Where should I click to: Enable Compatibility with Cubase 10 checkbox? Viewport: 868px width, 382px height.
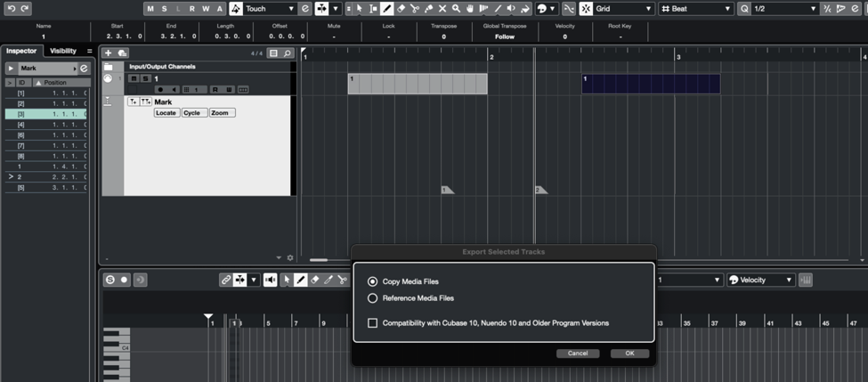coord(373,322)
